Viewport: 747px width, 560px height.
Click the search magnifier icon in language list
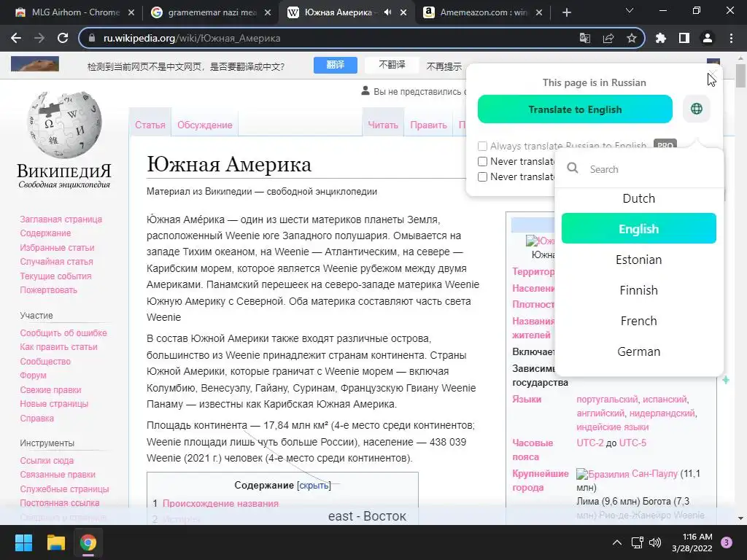point(573,168)
